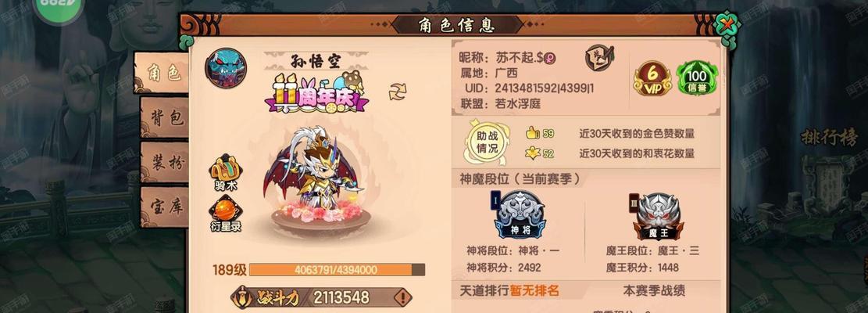Tap the green 100 信誉 badge
This screenshot has width=868, height=313.
click(x=698, y=79)
